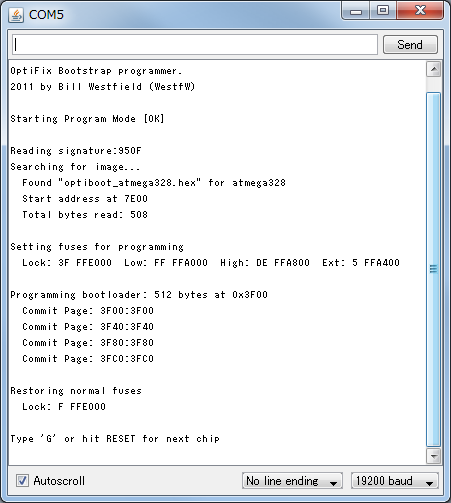This screenshot has height=503, width=451.
Task: Click the 'Type G or hit RESET' line
Action: 115,439
